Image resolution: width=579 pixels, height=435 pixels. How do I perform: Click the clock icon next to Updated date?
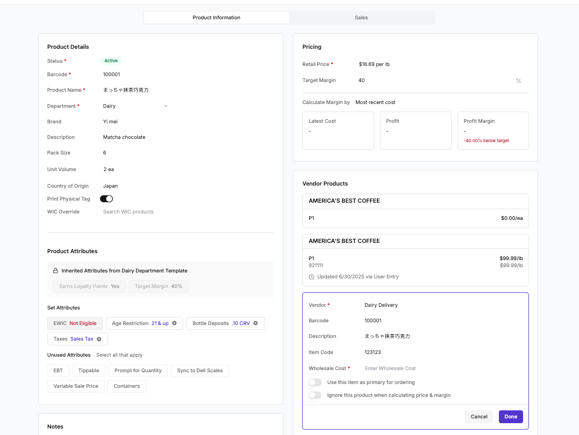pos(311,277)
